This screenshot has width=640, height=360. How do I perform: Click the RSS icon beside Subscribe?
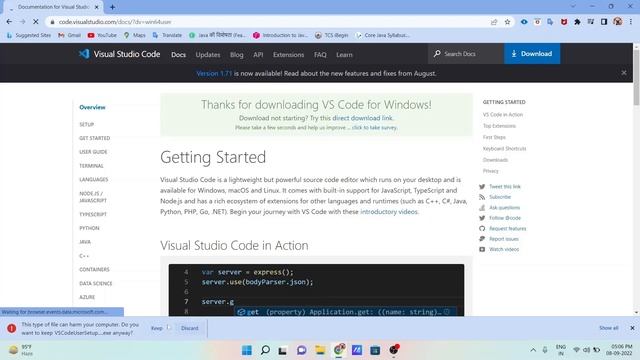coord(482,197)
